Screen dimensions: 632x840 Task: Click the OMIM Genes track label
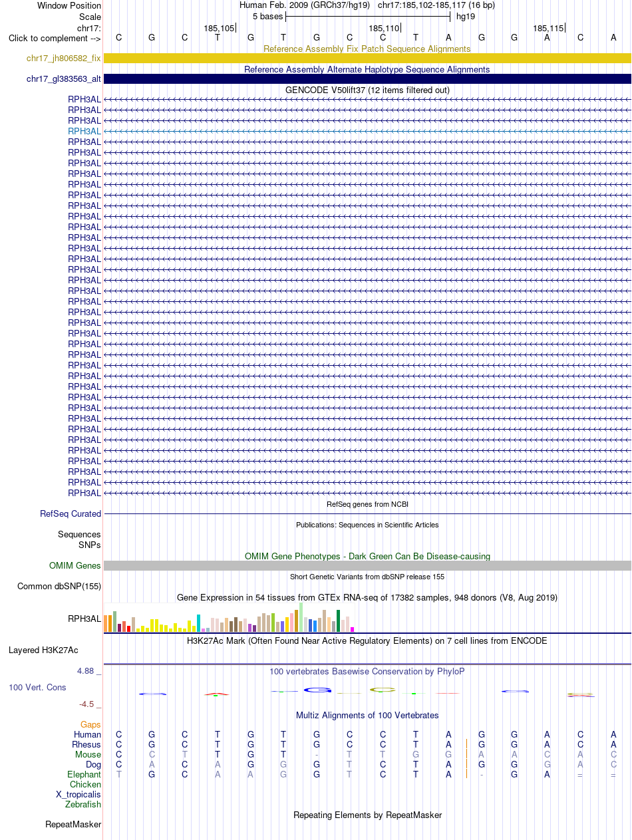75,566
